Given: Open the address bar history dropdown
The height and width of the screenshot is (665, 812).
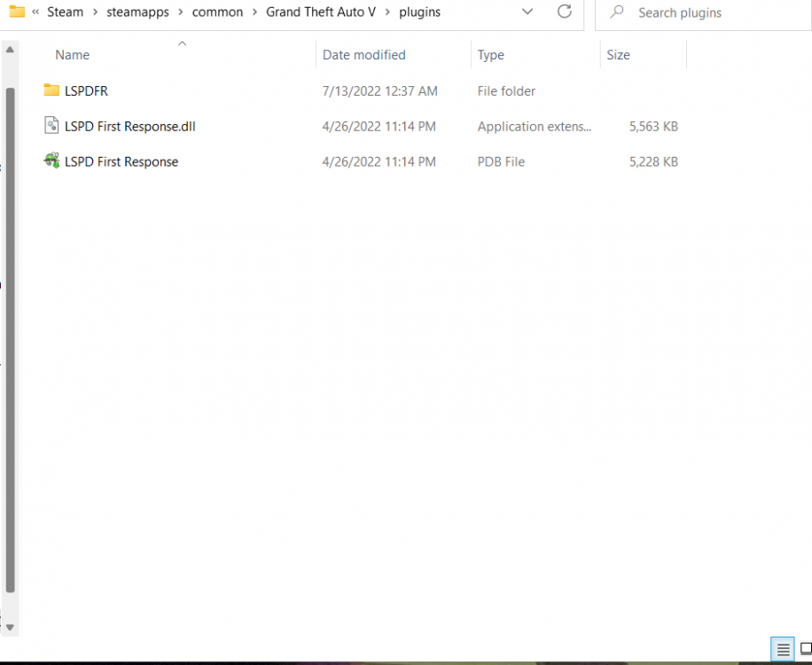Looking at the screenshot, I should tap(527, 12).
